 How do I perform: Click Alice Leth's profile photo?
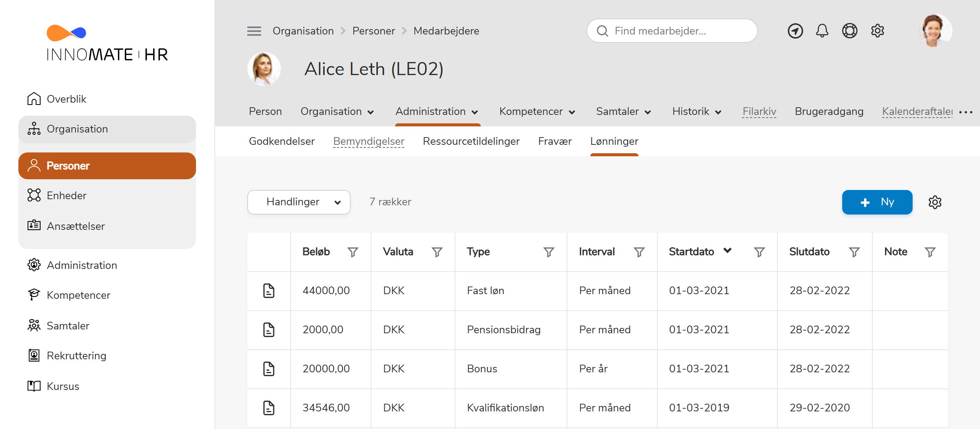[264, 69]
